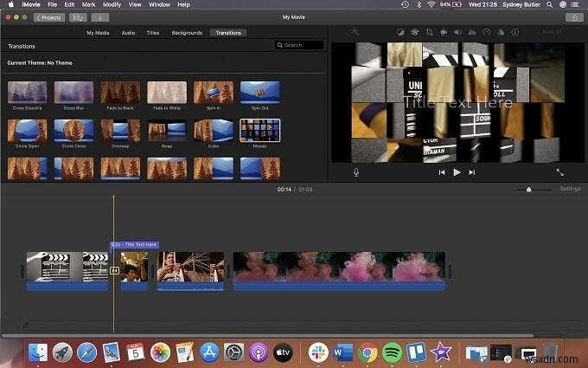
Task: Open clip filter and audio effects
Action: [501, 32]
